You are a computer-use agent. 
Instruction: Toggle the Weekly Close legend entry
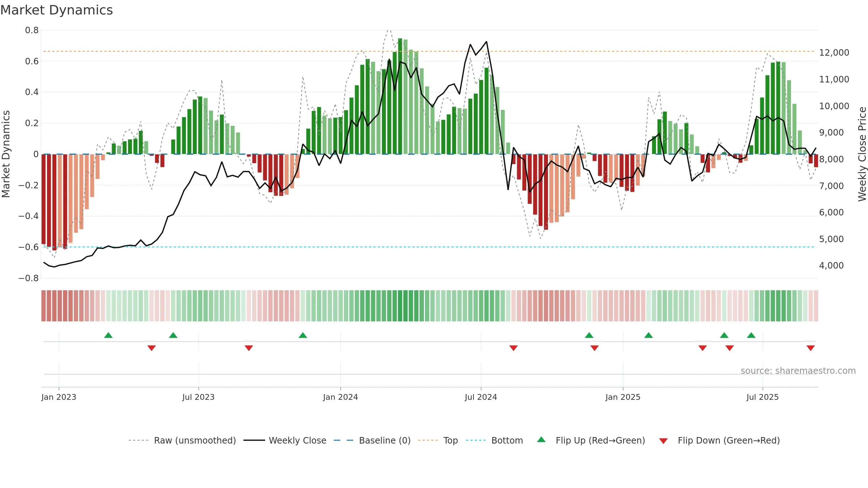(285, 440)
